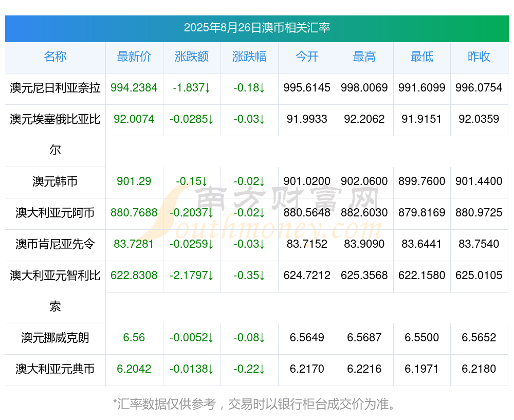Click the change percent -0.35
514x420 pixels.
coord(249,276)
